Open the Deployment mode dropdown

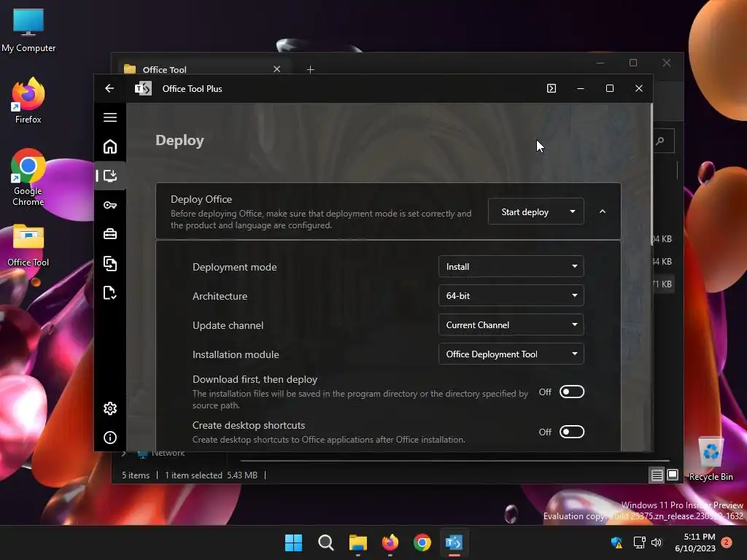(x=511, y=267)
